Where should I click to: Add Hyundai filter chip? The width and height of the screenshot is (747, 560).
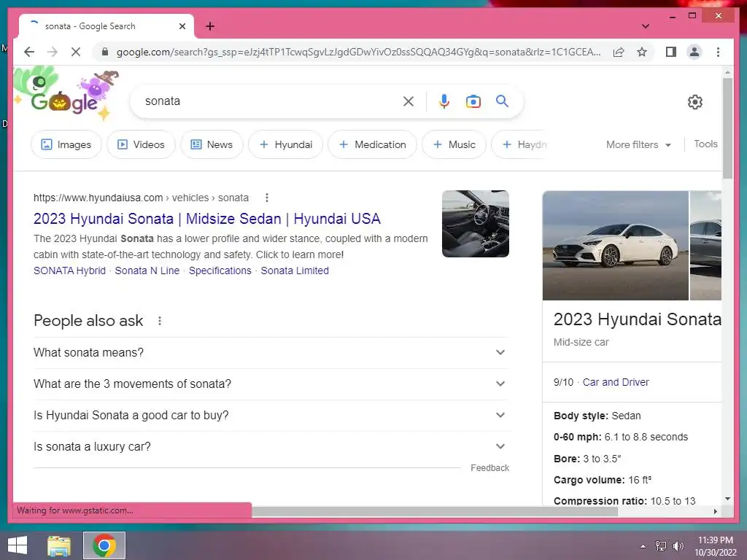point(285,144)
